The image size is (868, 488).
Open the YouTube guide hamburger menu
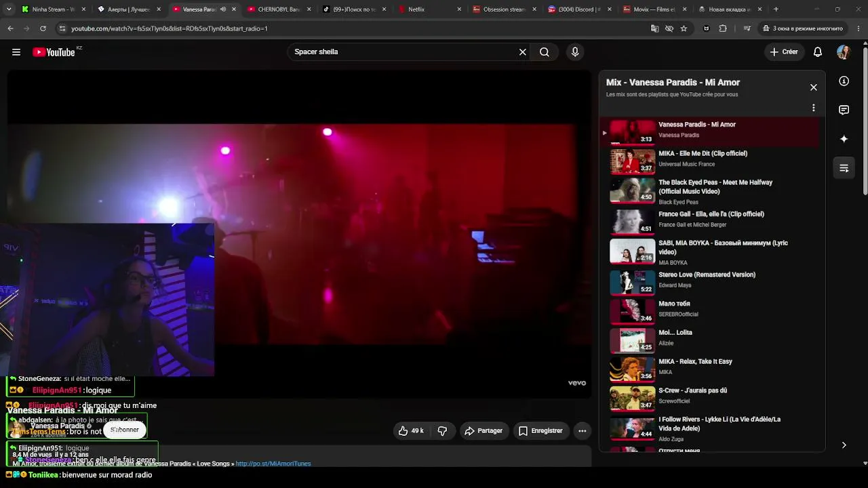click(x=16, y=52)
